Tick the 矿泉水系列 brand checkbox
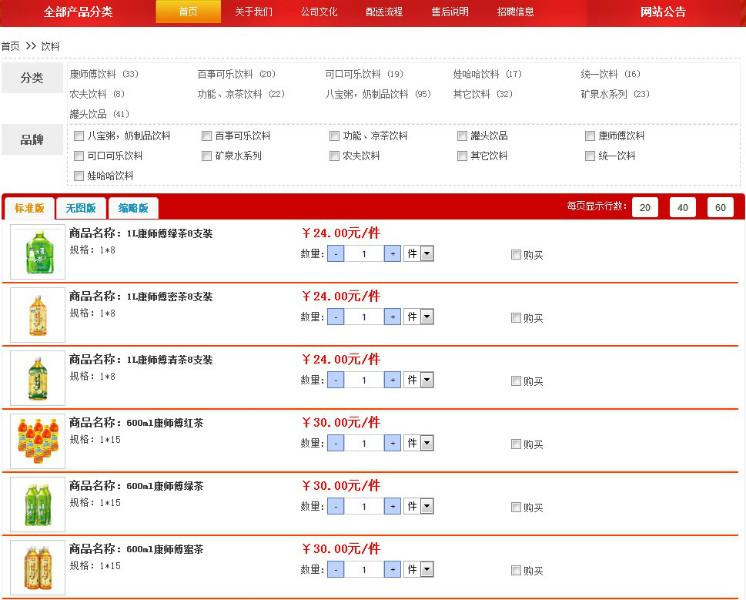 click(x=206, y=156)
